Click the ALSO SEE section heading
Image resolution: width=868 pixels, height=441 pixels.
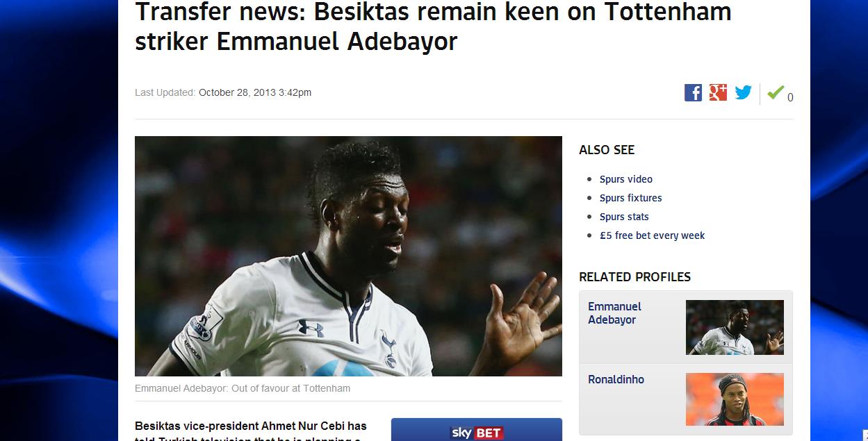pyautogui.click(x=607, y=150)
